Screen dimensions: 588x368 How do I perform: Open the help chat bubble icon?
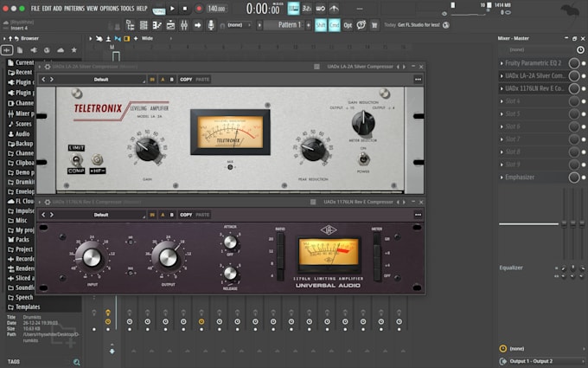coord(361,25)
